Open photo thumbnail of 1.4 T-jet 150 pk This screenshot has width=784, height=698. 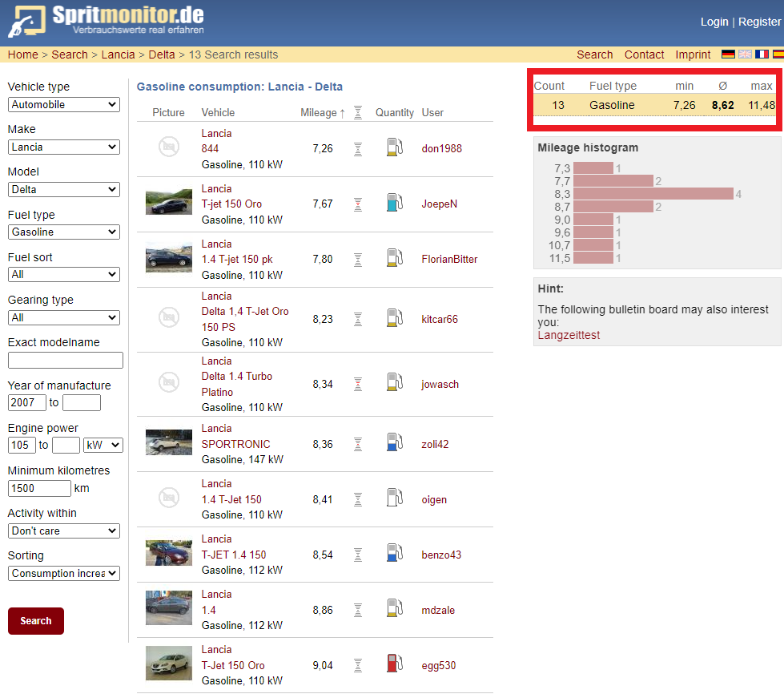169,257
